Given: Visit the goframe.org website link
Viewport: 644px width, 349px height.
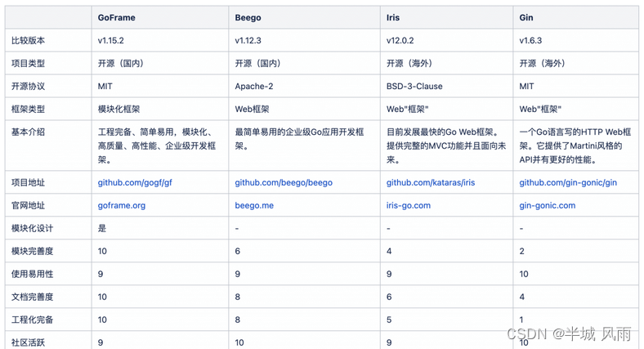Looking at the screenshot, I should pyautogui.click(x=122, y=205).
